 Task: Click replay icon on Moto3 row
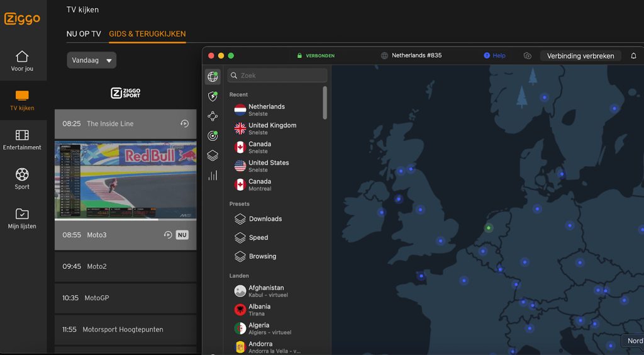pyautogui.click(x=167, y=235)
